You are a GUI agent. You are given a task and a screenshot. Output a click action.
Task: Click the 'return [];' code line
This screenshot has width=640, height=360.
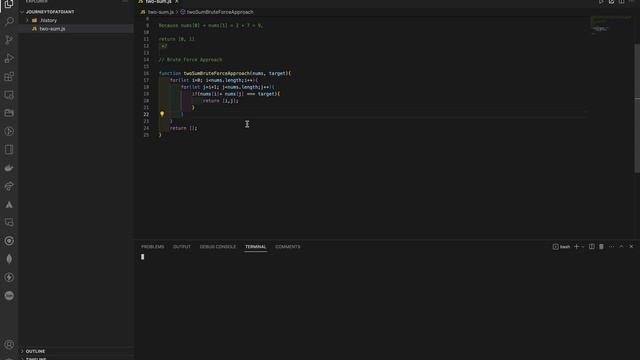pyautogui.click(x=183, y=128)
